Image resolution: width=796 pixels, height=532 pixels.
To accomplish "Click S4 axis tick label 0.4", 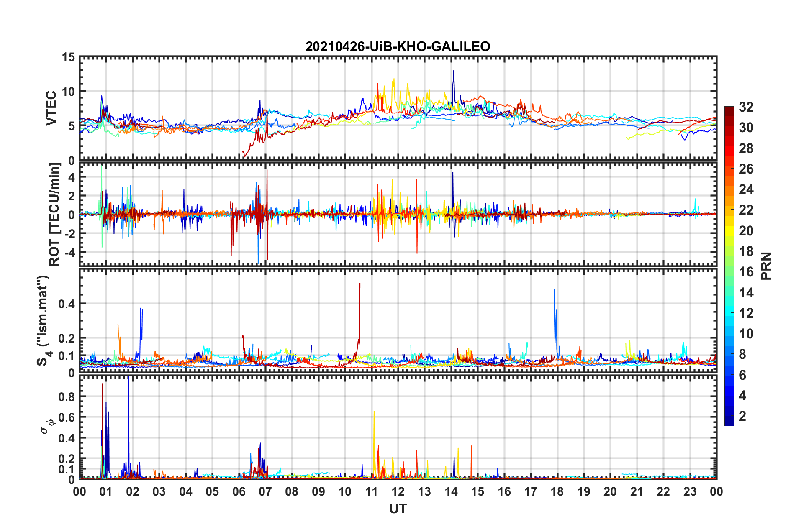I will point(67,304).
